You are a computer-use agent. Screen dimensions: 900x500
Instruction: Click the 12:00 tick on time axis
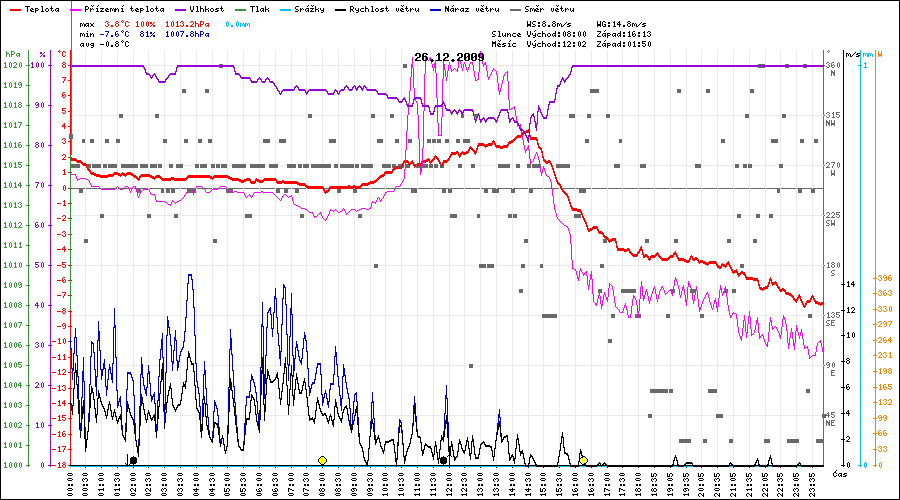tap(448, 482)
